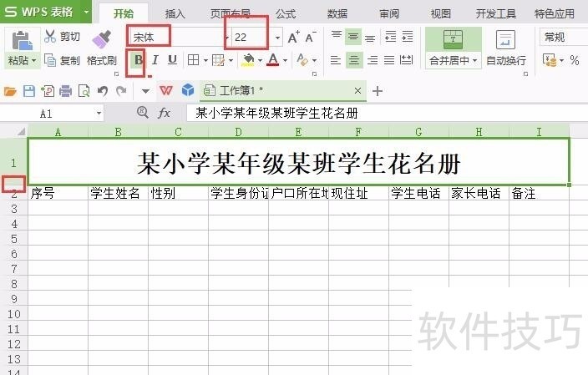
Task: Close the 工作簿1 document tab
Action: coord(357,91)
